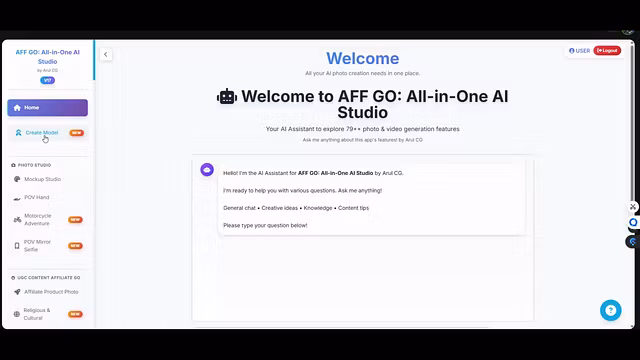Viewport: 640px width, 360px height.
Task: Click the NEW badge beside POV Mirror Selfie
Action: tap(75, 246)
